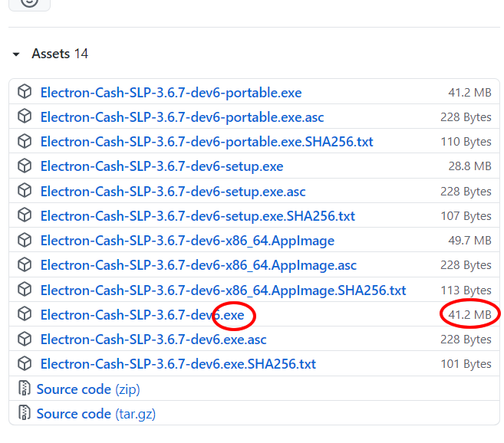Screen dimensions: 504x443
Task: Click package icon beside x86_64.AppImage.asc
Action: (x=25, y=264)
